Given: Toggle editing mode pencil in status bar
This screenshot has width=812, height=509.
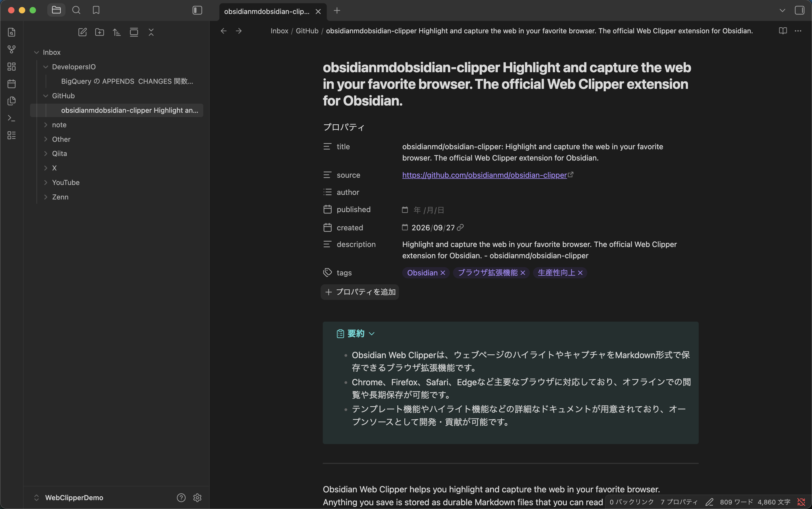Looking at the screenshot, I should tap(709, 502).
